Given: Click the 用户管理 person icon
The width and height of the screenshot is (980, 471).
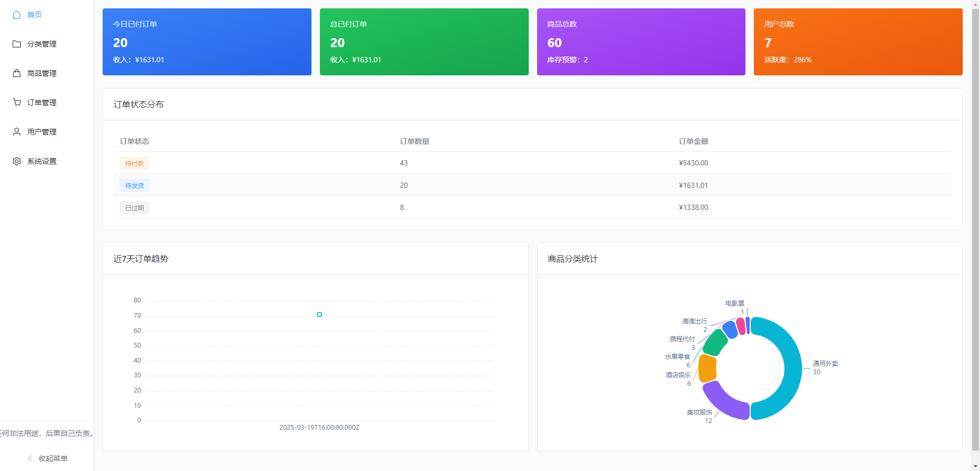Looking at the screenshot, I should click(x=16, y=131).
